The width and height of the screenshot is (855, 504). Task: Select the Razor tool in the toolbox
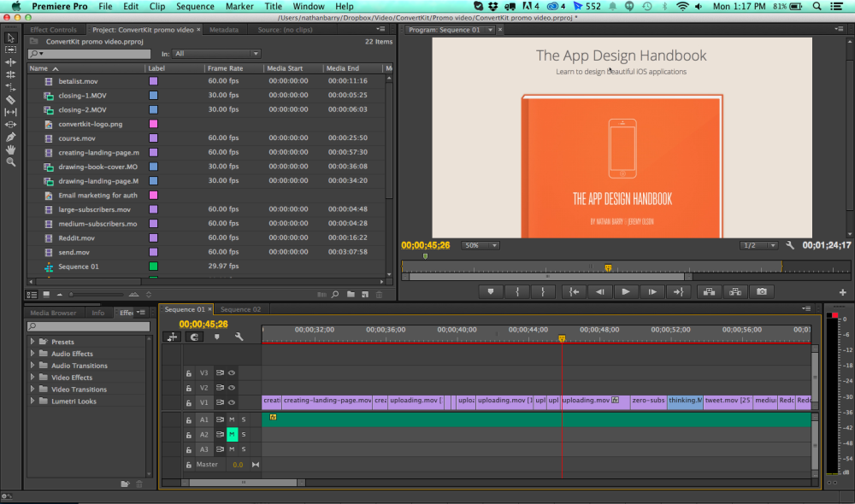pyautogui.click(x=11, y=99)
